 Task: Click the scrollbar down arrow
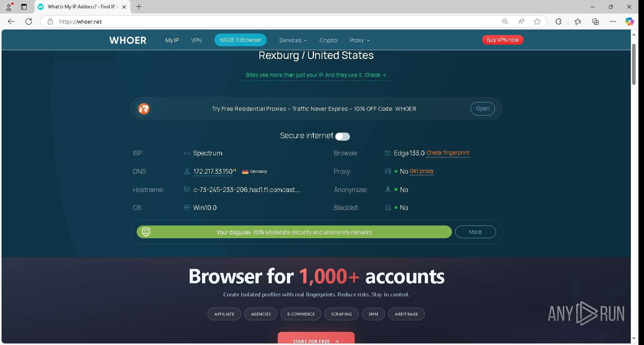pyautogui.click(x=634, y=339)
